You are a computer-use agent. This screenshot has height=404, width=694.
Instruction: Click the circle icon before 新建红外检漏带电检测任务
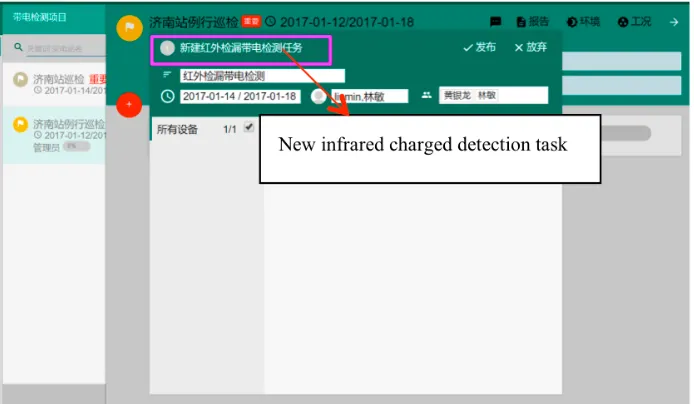click(x=167, y=48)
